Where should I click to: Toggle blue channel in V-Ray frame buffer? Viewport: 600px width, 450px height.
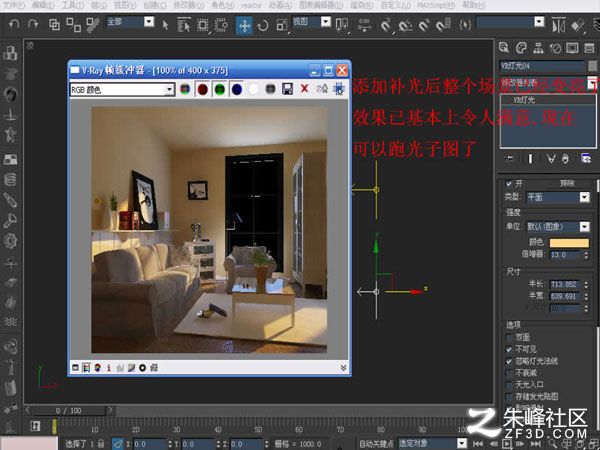236,90
